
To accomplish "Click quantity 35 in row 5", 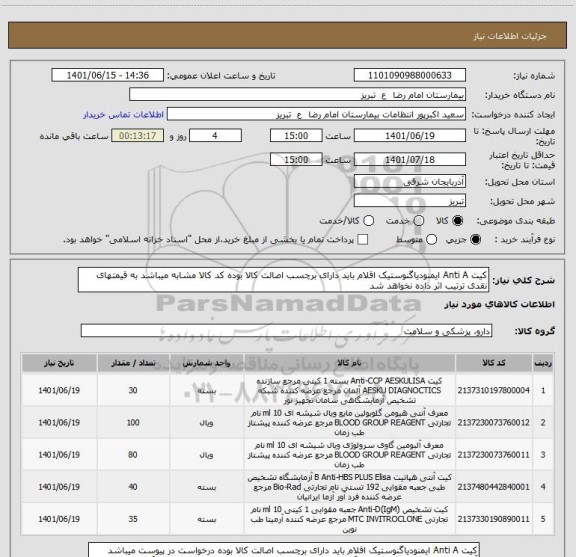I will click(133, 519).
